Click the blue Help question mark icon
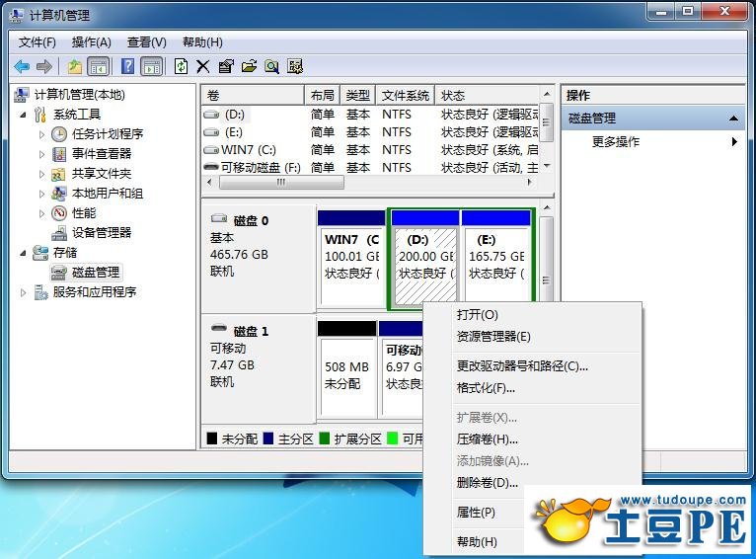Image resolution: width=756 pixels, height=559 pixels. pyautogui.click(x=127, y=66)
